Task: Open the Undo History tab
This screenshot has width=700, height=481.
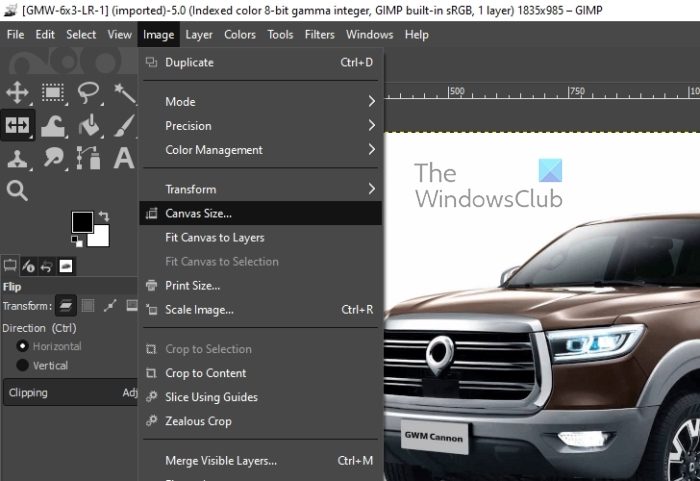Action: point(46,267)
